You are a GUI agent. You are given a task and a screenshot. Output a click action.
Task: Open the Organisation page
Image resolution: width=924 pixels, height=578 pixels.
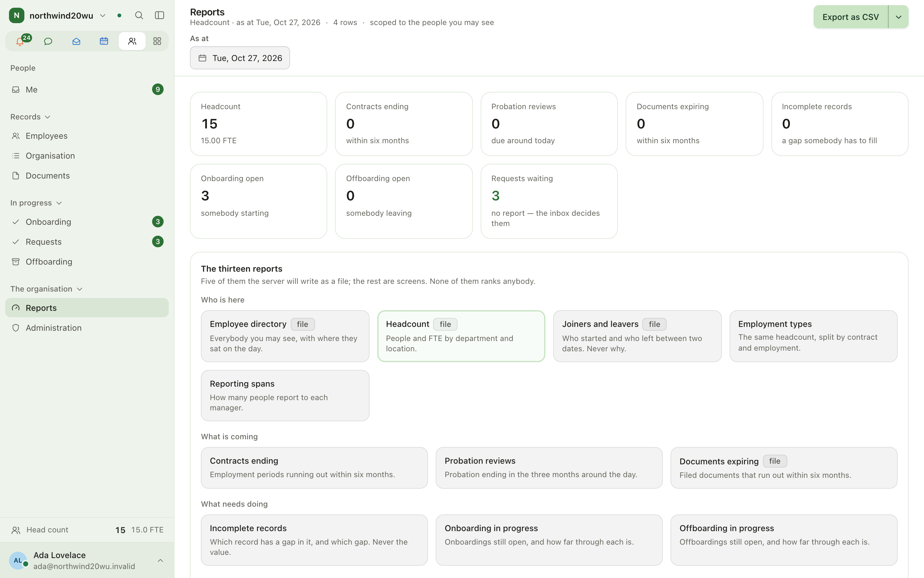click(87, 156)
